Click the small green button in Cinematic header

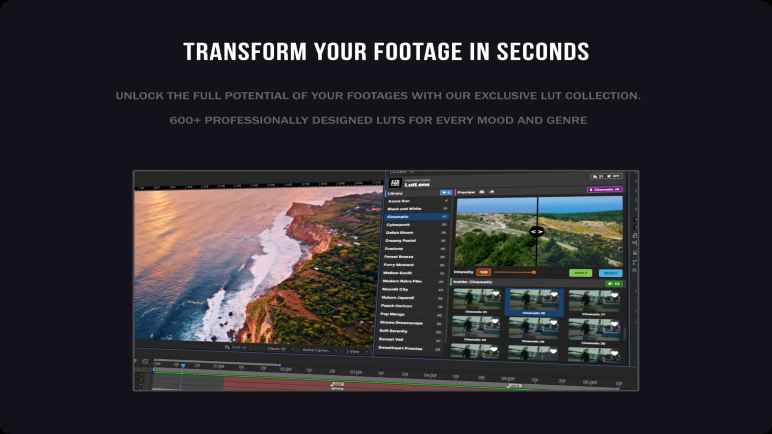(x=613, y=283)
